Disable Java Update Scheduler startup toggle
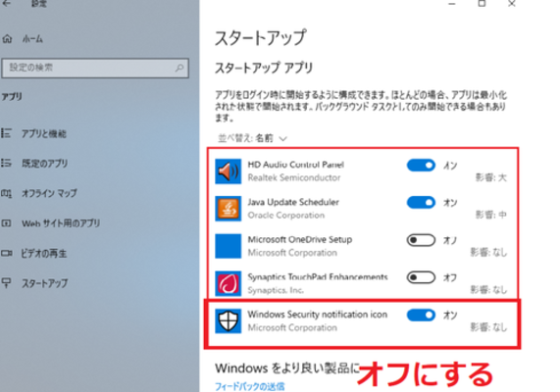This screenshot has height=392, width=560. pos(421,203)
